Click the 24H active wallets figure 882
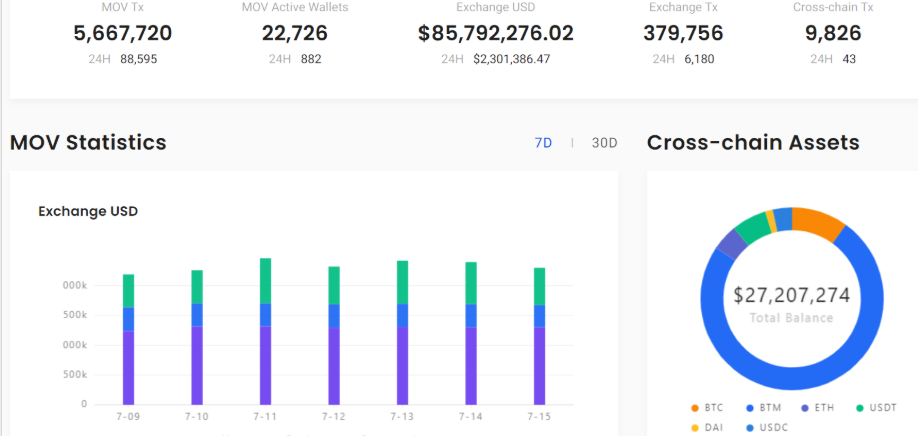This screenshot has width=918, height=436. pos(311,59)
